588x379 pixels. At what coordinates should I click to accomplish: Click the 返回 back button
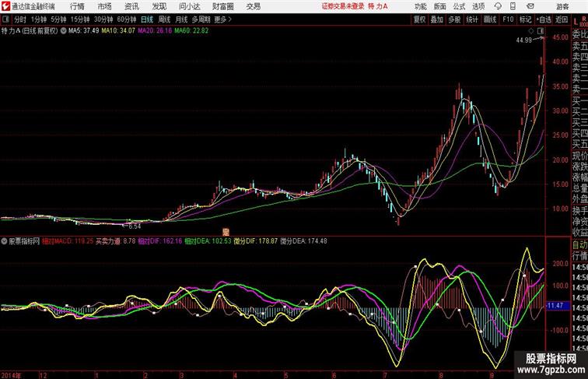(x=562, y=19)
